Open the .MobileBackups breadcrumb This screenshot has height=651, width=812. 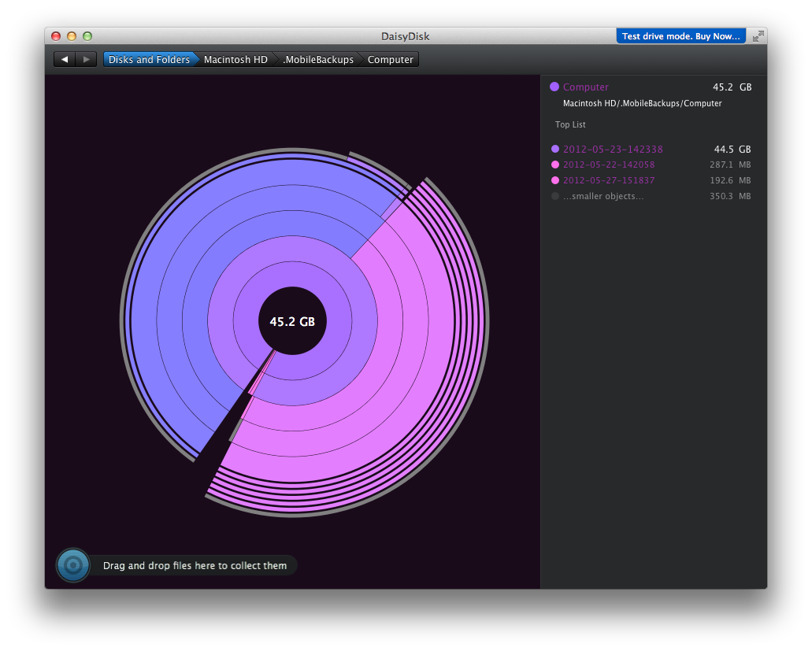(318, 60)
